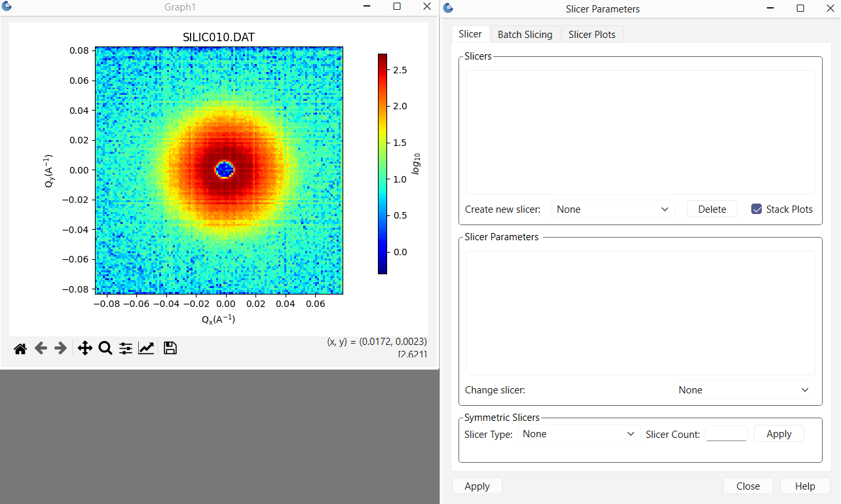
Task: Click the Slicer Count label
Action: (673, 435)
